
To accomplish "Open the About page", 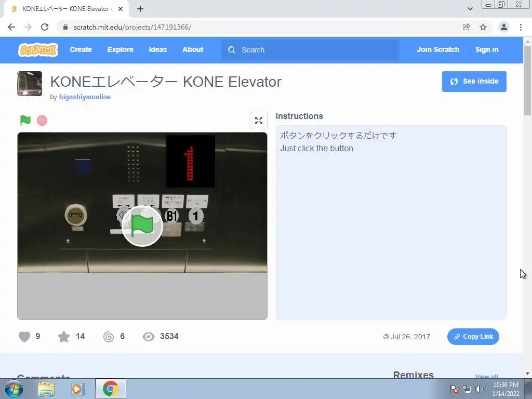I will pos(193,49).
